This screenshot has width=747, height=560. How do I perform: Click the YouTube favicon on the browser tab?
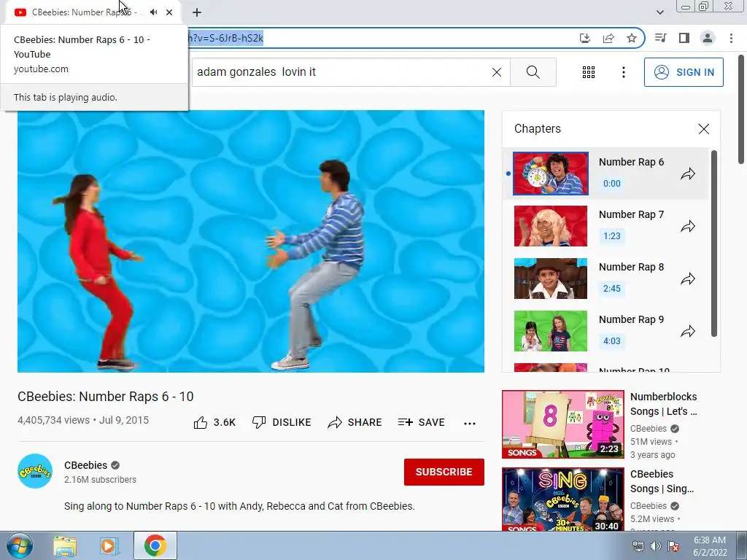click(20, 12)
